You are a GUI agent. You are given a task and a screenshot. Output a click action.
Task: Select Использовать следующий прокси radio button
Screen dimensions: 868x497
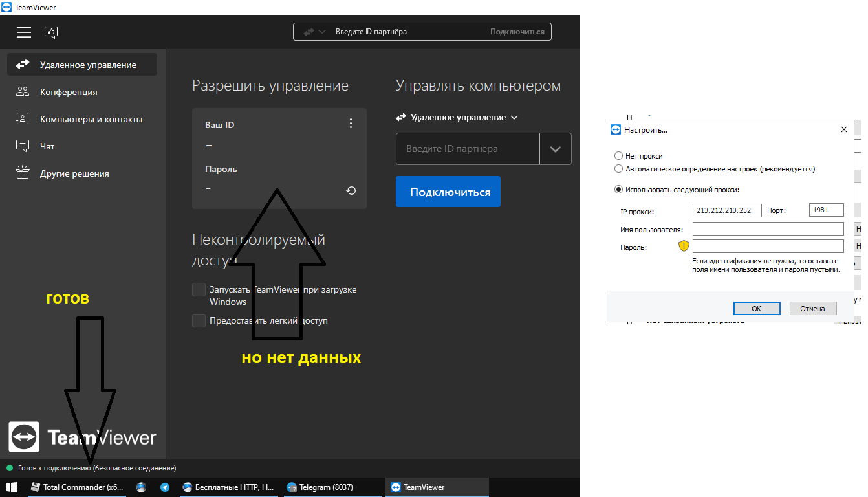[619, 190]
